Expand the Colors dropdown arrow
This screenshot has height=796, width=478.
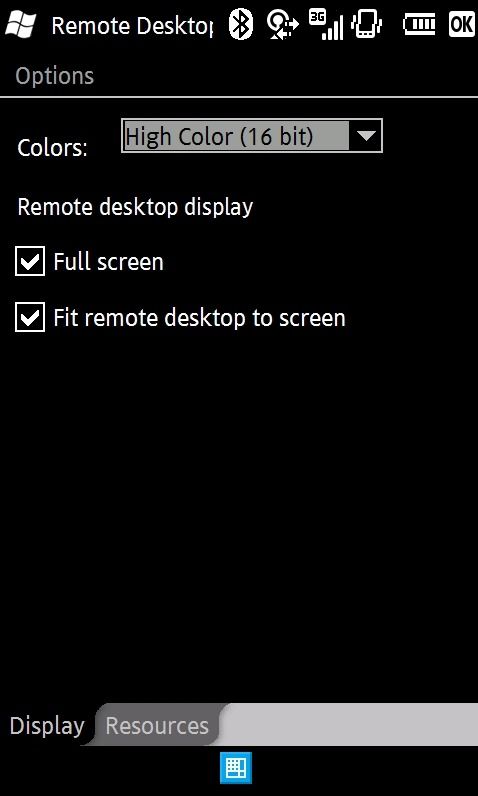365,136
